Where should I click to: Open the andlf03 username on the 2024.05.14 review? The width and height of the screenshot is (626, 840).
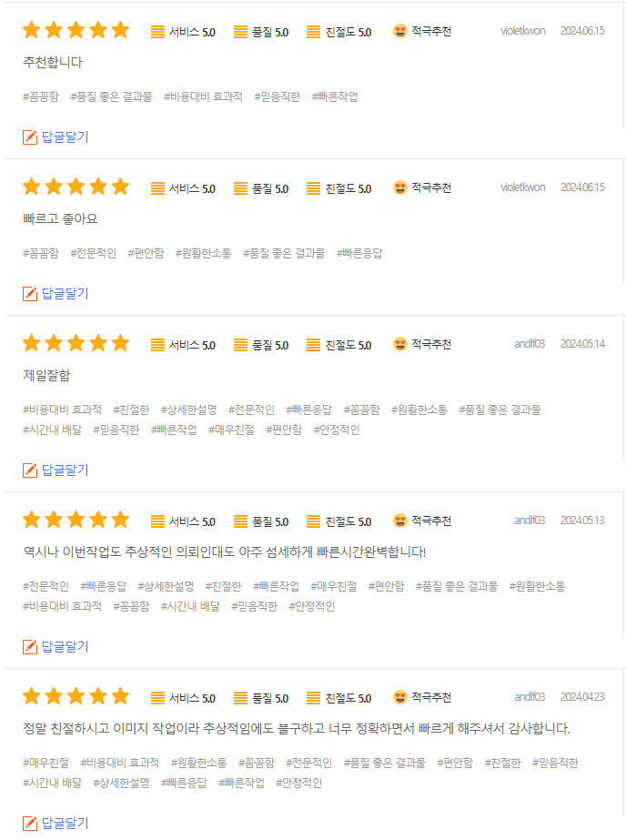pos(530,344)
